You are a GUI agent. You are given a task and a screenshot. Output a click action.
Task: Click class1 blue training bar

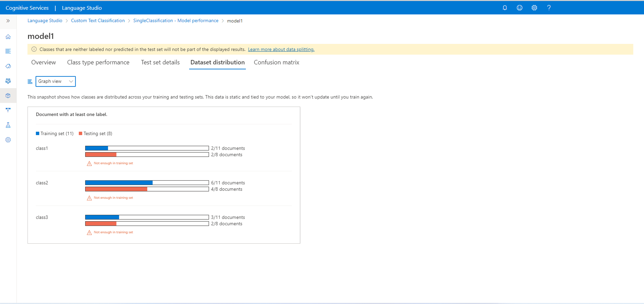tap(96, 148)
